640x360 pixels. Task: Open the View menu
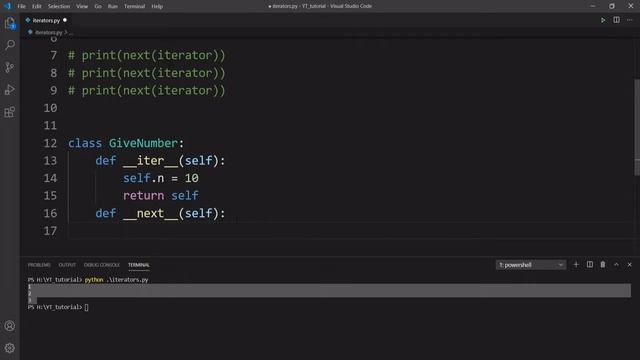click(82, 6)
